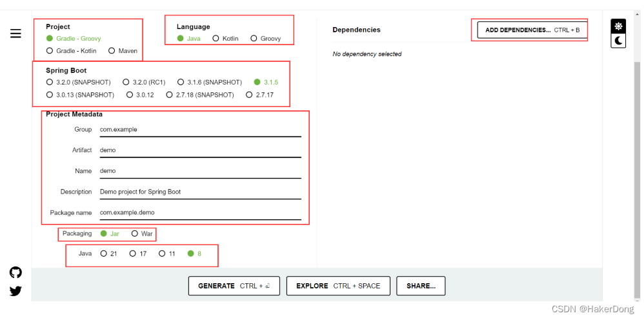
Task: Click the GENERATE button
Action: click(x=234, y=286)
